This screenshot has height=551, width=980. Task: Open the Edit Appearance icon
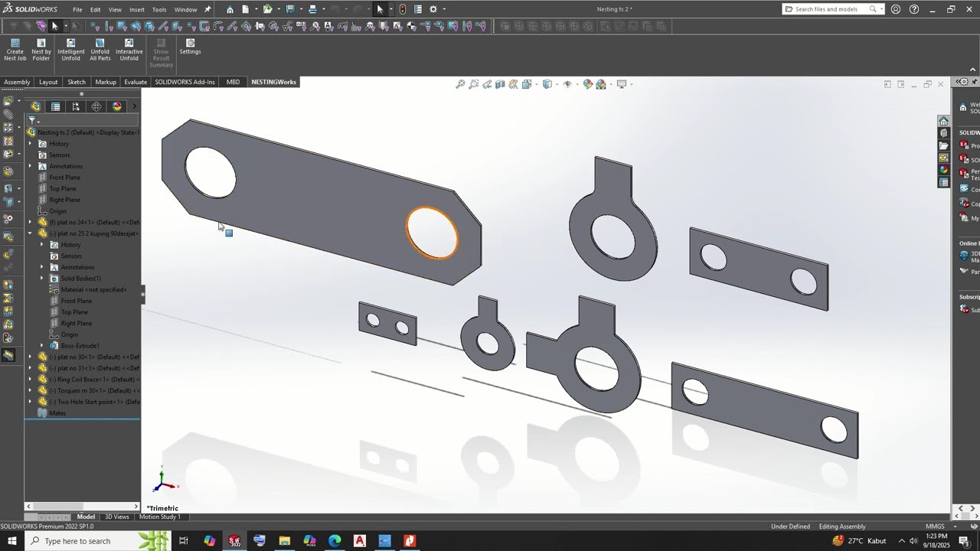click(587, 84)
